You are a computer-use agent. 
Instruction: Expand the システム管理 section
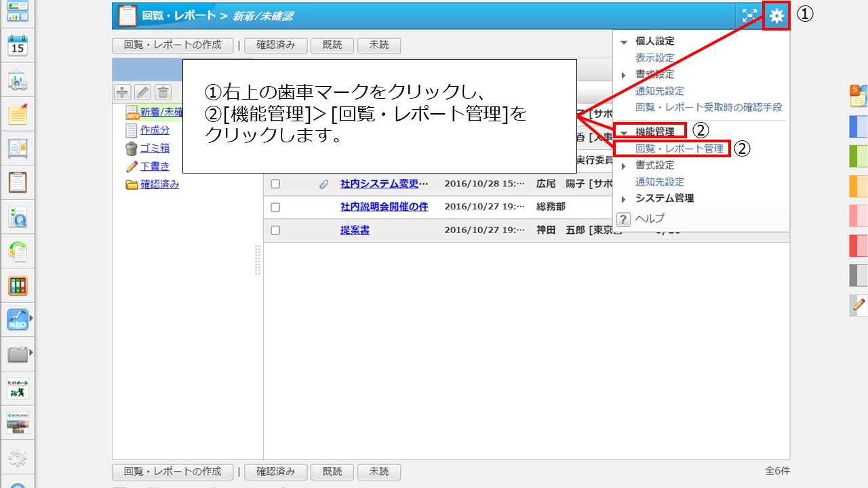click(x=624, y=199)
